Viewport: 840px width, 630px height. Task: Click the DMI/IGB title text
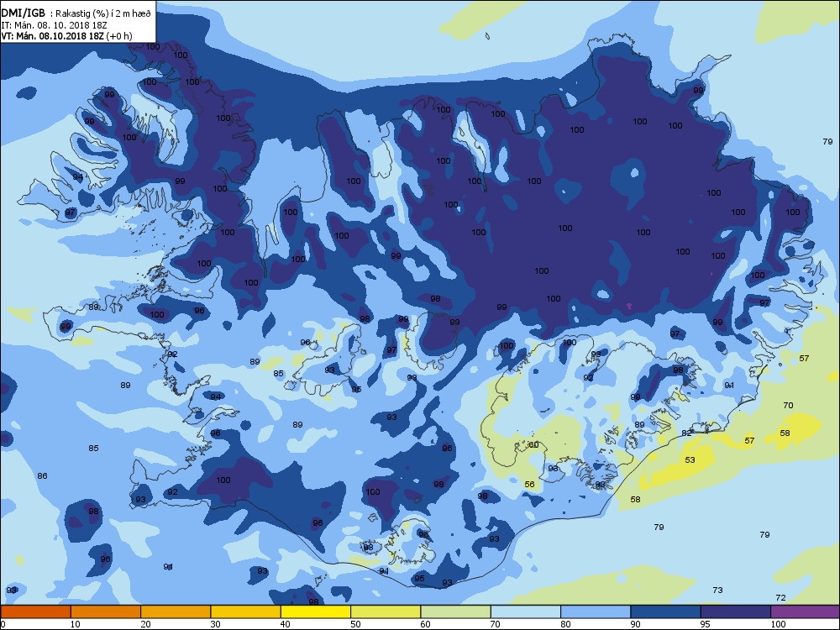23,13
